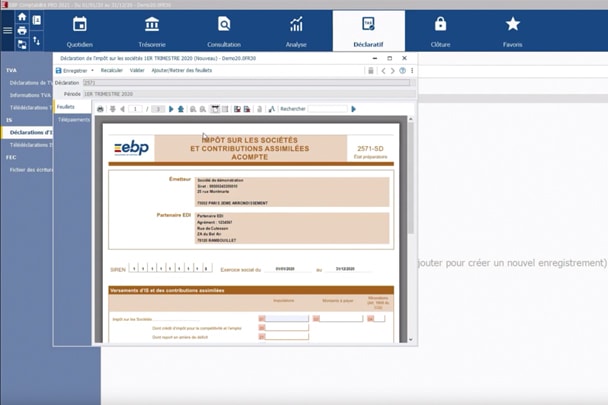This screenshot has width=608, height=405.
Task: Open the Analyse chart section
Action: pyautogui.click(x=296, y=30)
